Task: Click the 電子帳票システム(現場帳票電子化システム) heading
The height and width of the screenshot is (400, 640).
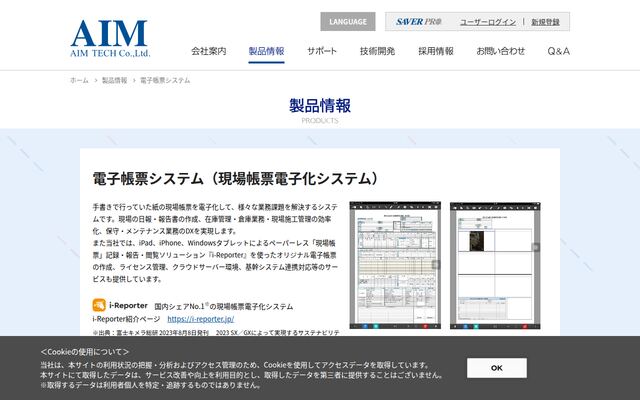Action: pyautogui.click(x=236, y=179)
